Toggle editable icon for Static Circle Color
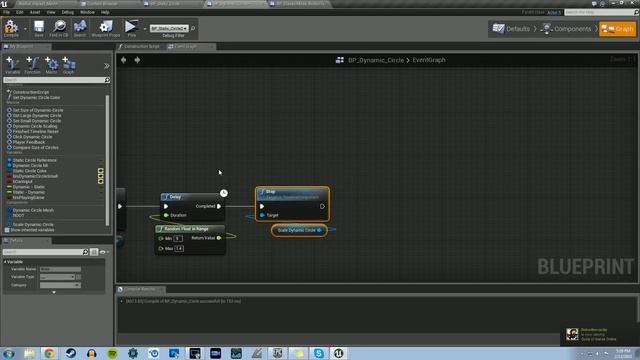Image resolution: width=640 pixels, height=360 pixels. click(100, 171)
